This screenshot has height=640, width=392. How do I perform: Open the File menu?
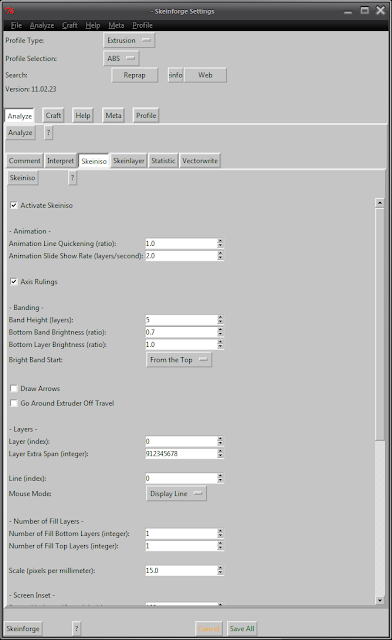(x=16, y=25)
